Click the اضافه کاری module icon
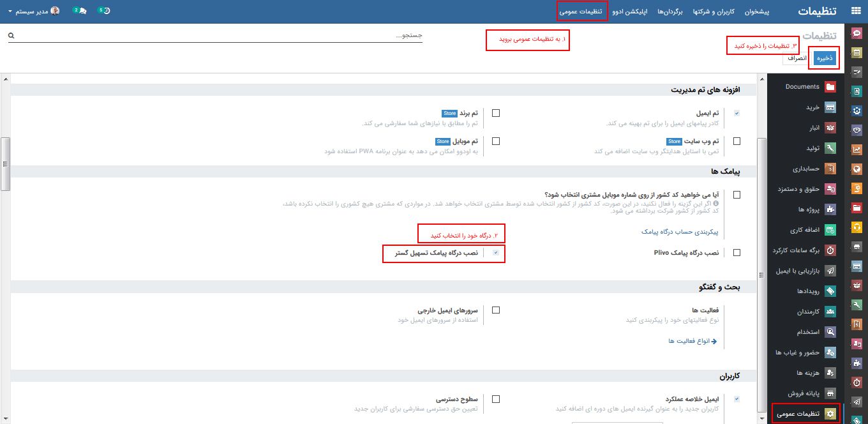 point(830,230)
